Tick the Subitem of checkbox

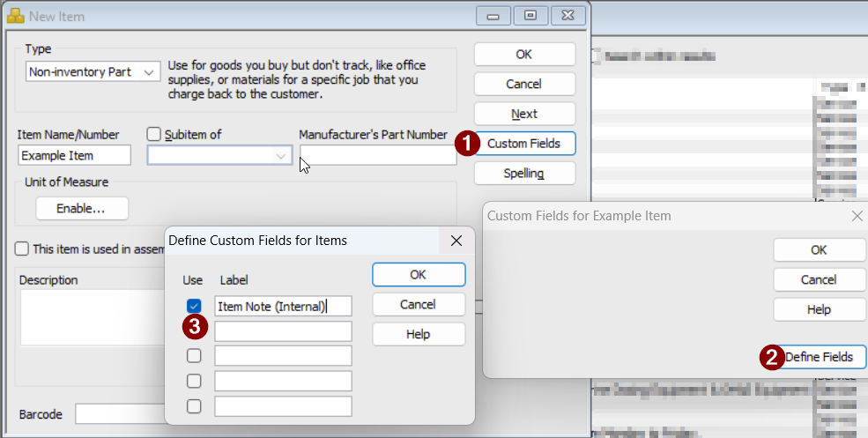(x=154, y=135)
